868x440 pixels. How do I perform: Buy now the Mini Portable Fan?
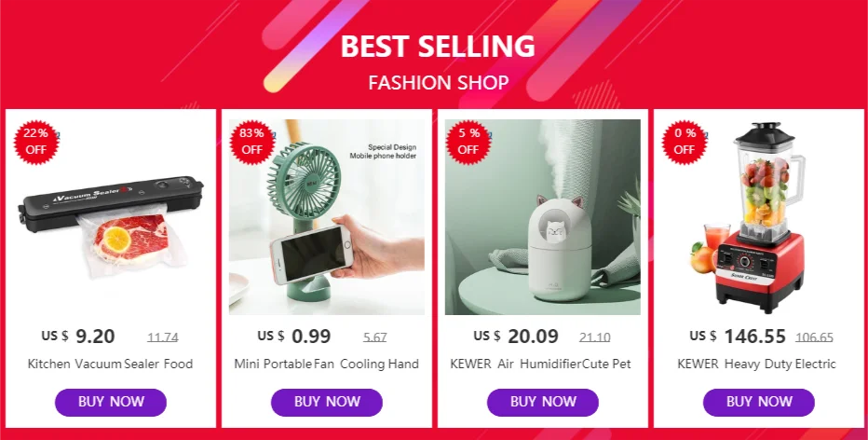pos(327,403)
